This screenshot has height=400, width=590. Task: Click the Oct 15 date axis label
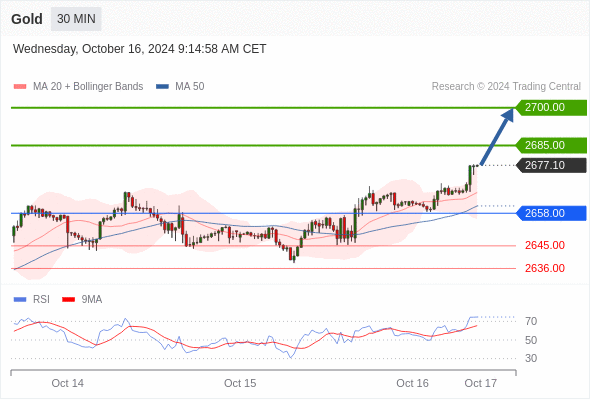pyautogui.click(x=240, y=383)
